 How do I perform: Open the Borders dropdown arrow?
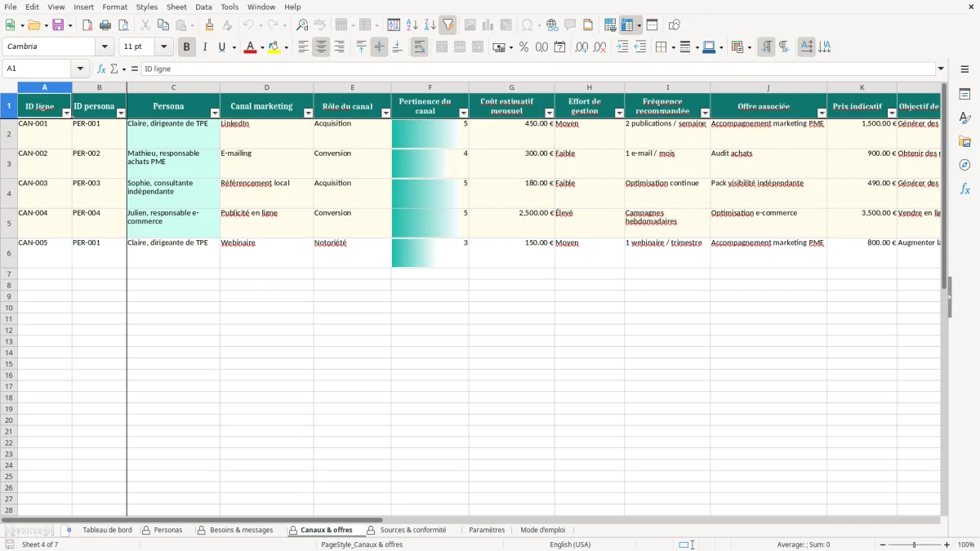(x=672, y=47)
